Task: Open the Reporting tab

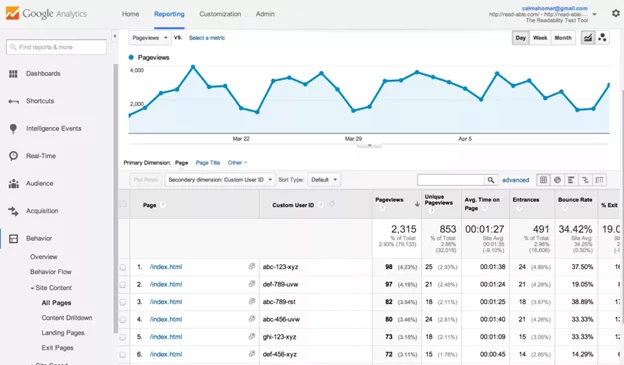Action: tap(169, 14)
